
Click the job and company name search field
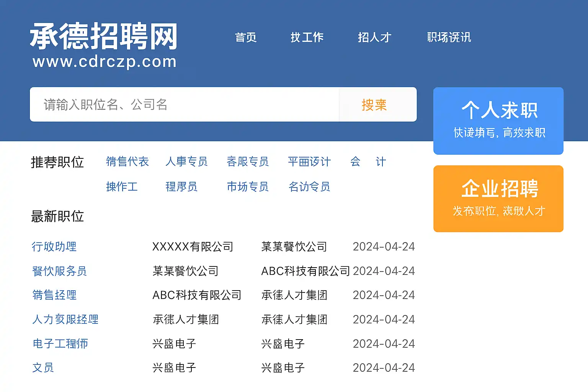(185, 105)
